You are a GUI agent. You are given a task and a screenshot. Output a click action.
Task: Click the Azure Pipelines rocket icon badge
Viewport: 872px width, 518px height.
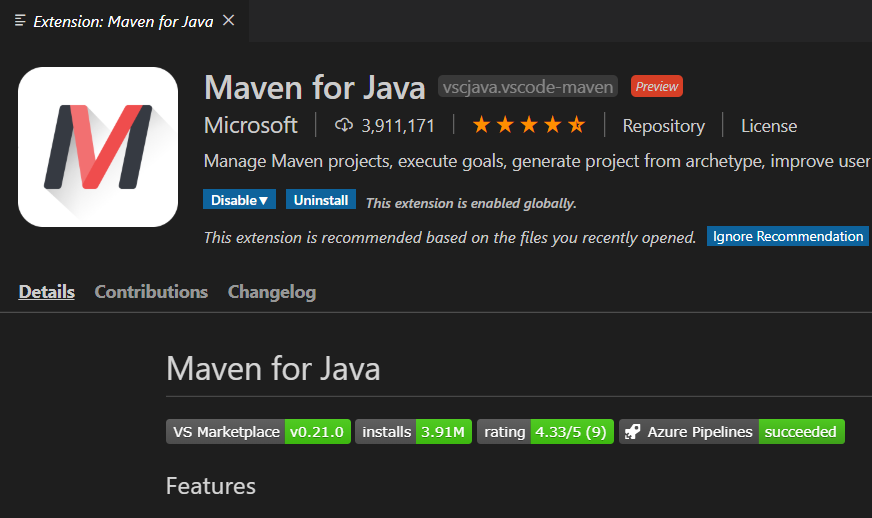tap(632, 432)
